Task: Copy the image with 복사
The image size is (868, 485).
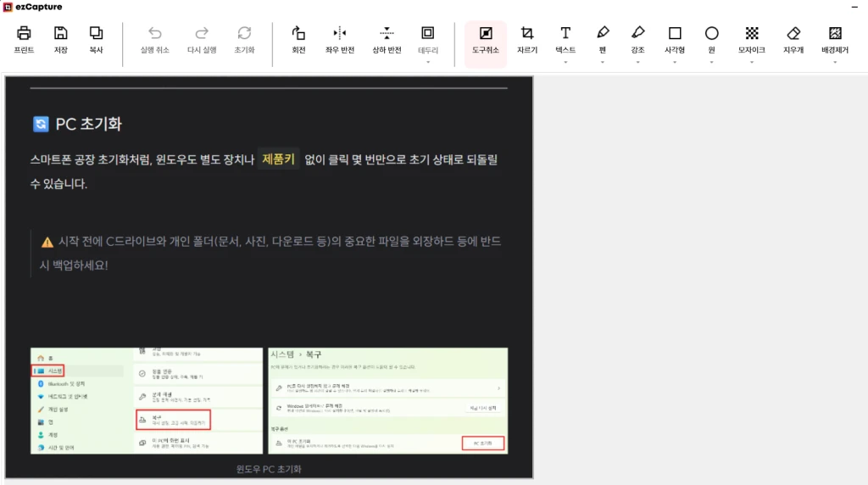Action: tap(96, 40)
